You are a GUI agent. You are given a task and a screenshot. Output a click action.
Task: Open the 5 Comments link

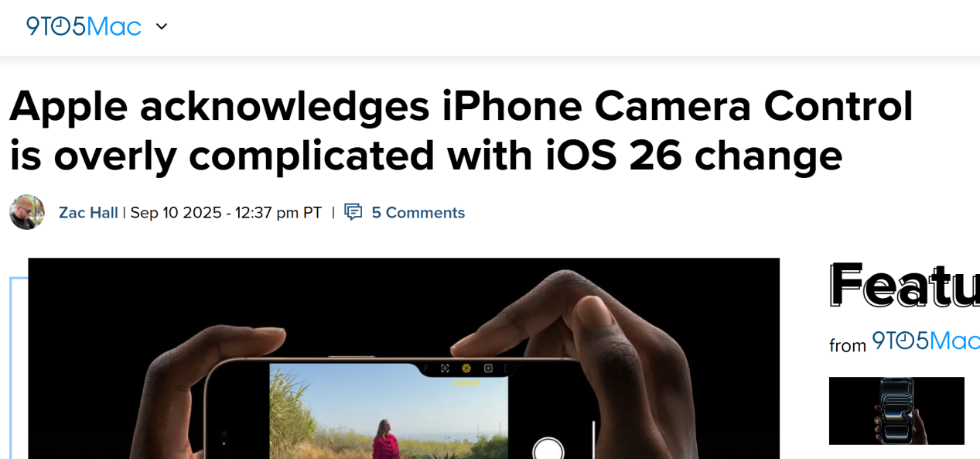(x=418, y=212)
